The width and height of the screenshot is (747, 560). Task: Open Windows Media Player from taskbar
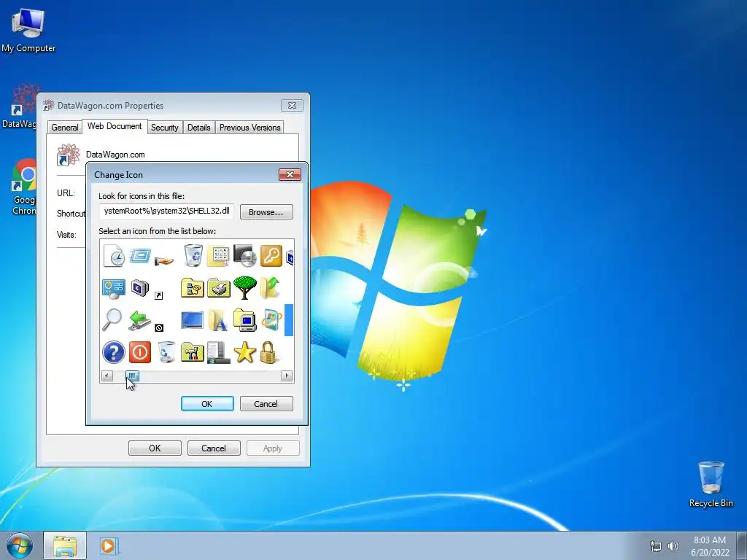coord(109,546)
